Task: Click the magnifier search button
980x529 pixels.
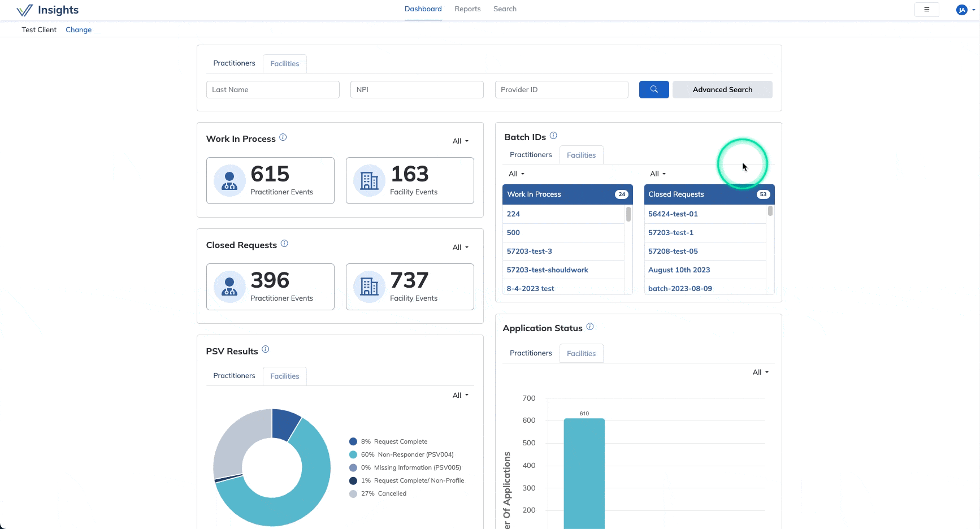Action: [653, 89]
